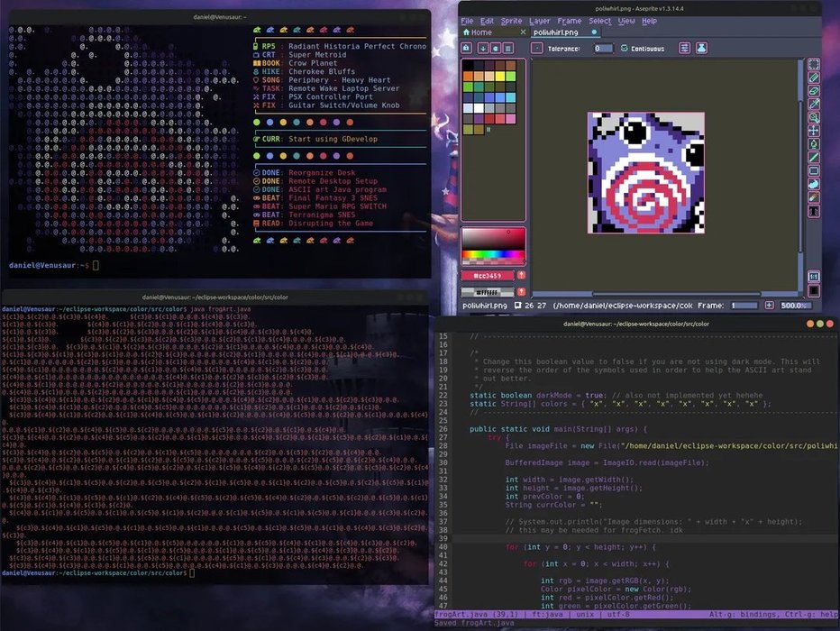The height and width of the screenshot is (631, 840).
Task: Pick the orange swatch in the palette
Action: pos(468,76)
